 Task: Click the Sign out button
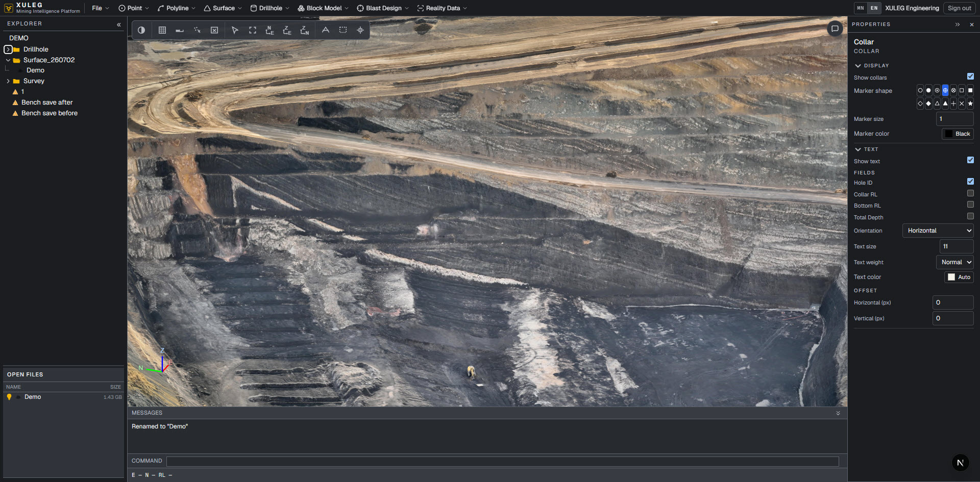[959, 8]
